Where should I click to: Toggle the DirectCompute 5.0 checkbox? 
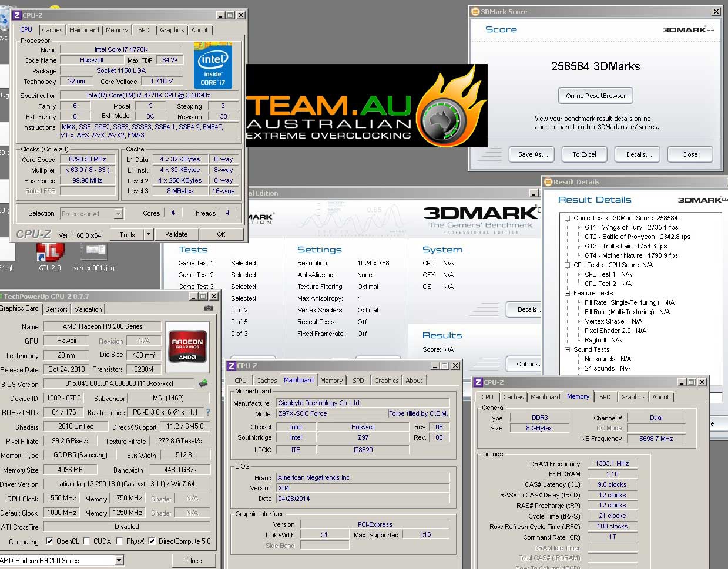pos(152,541)
